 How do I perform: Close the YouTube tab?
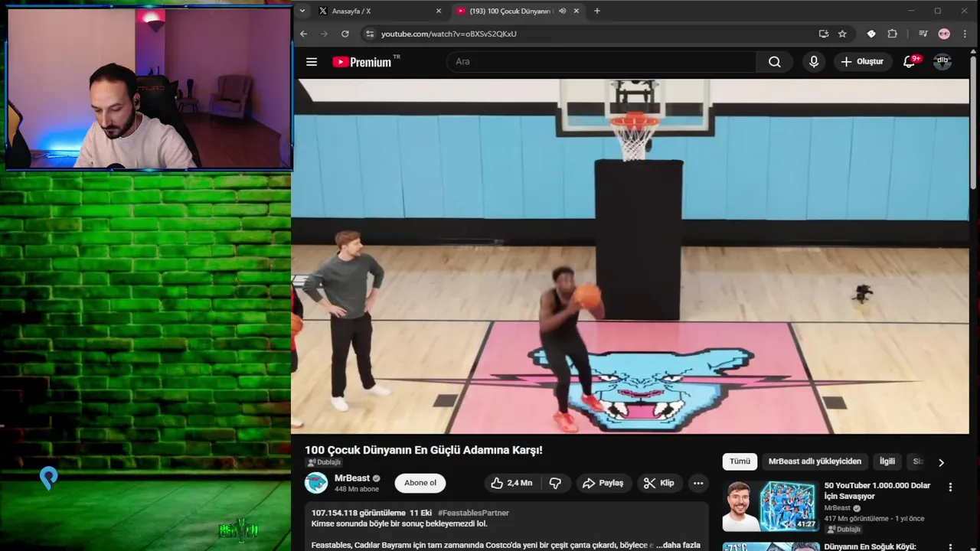click(x=577, y=11)
